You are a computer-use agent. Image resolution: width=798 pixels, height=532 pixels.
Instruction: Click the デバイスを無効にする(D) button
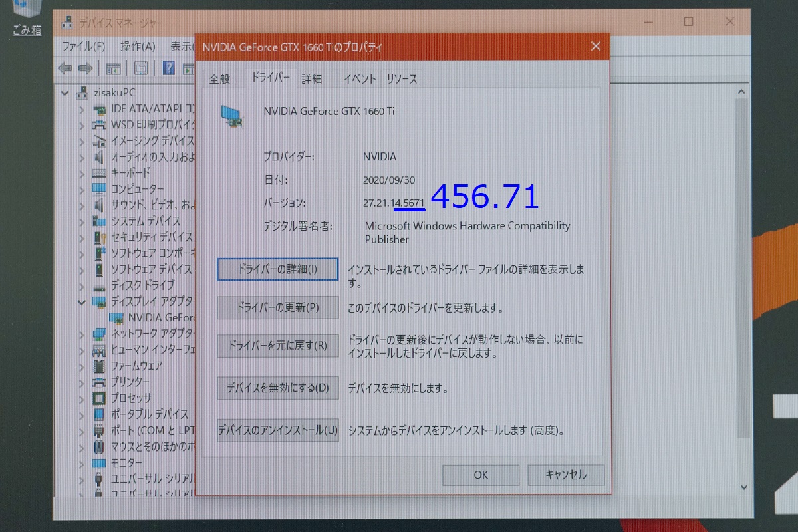tap(277, 388)
